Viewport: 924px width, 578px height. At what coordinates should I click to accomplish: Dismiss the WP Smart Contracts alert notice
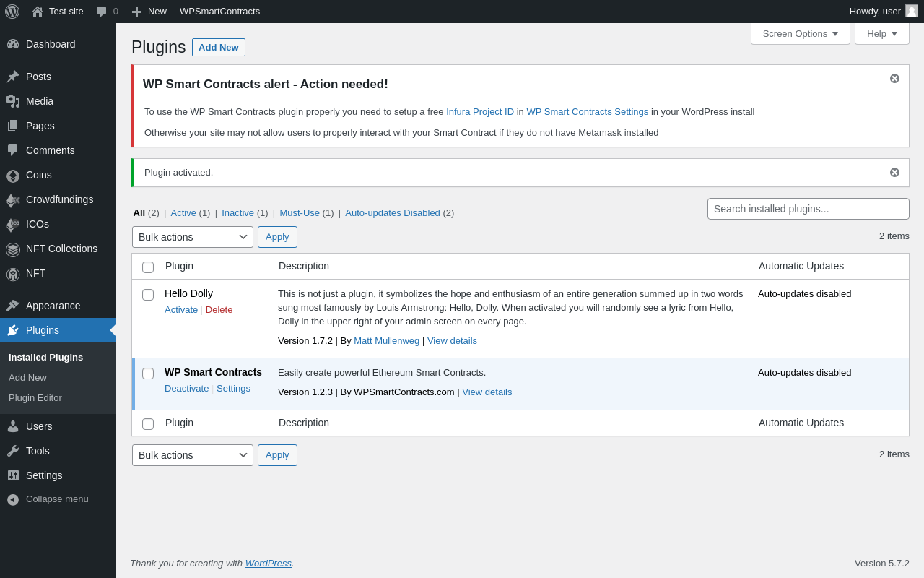pos(894,78)
